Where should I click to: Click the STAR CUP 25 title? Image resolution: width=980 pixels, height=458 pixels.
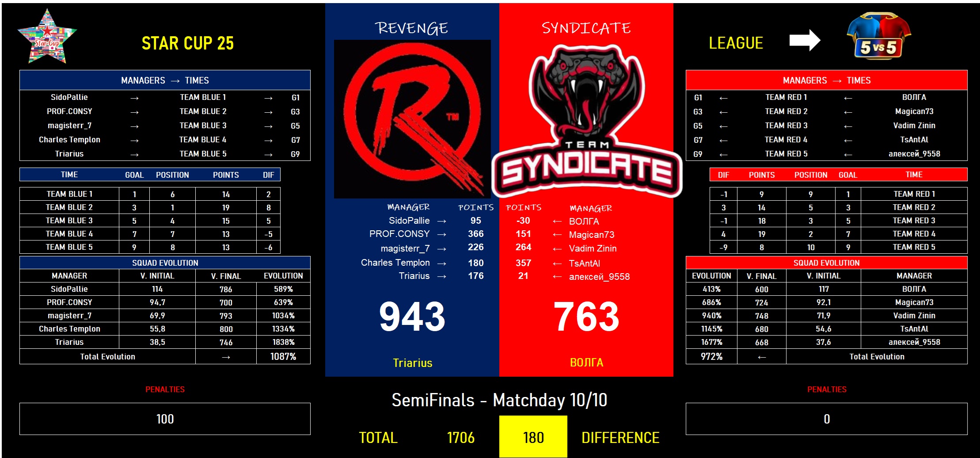coord(187,43)
